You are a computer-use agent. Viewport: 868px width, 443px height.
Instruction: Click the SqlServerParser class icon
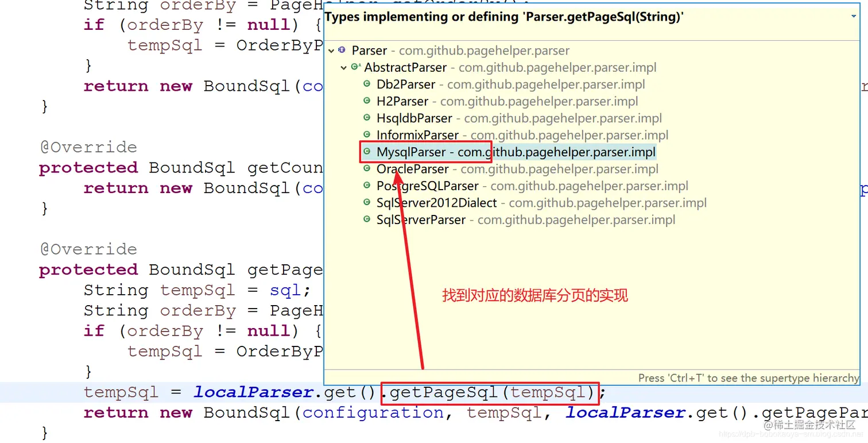pos(367,220)
